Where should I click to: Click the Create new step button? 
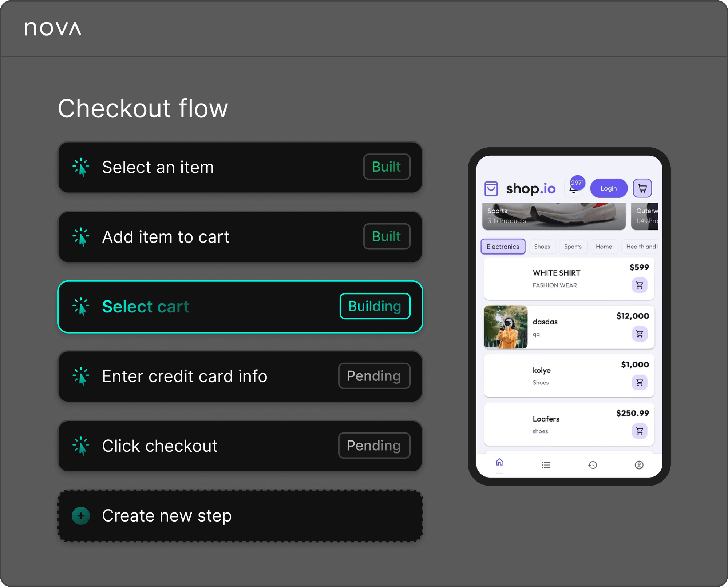coord(240,516)
